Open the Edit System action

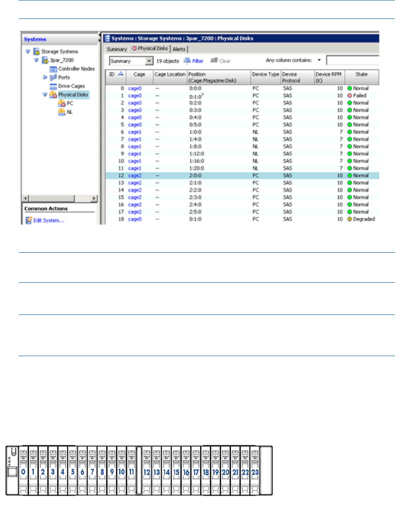tap(49, 221)
